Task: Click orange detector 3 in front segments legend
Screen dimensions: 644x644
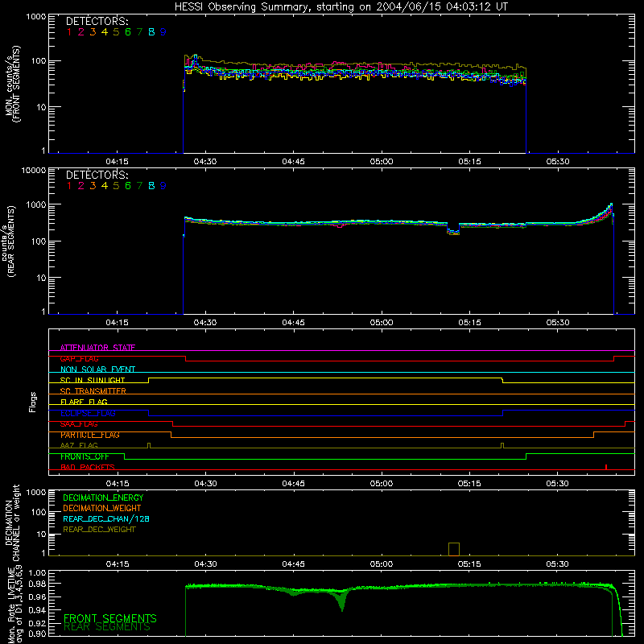Action: (x=93, y=32)
